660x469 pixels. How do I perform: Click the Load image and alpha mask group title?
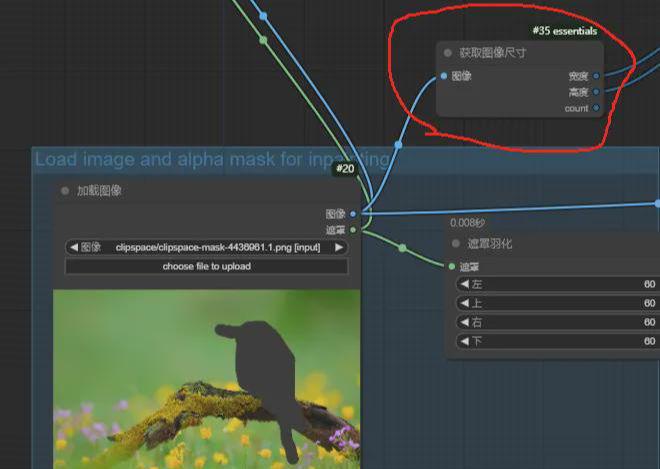(213, 160)
